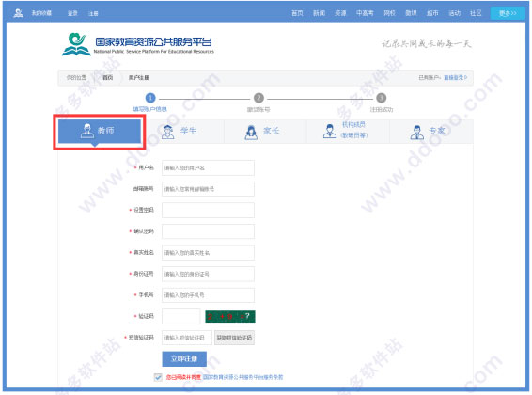Click the 立即注册 button
The height and width of the screenshot is (395, 532).
[184, 358]
